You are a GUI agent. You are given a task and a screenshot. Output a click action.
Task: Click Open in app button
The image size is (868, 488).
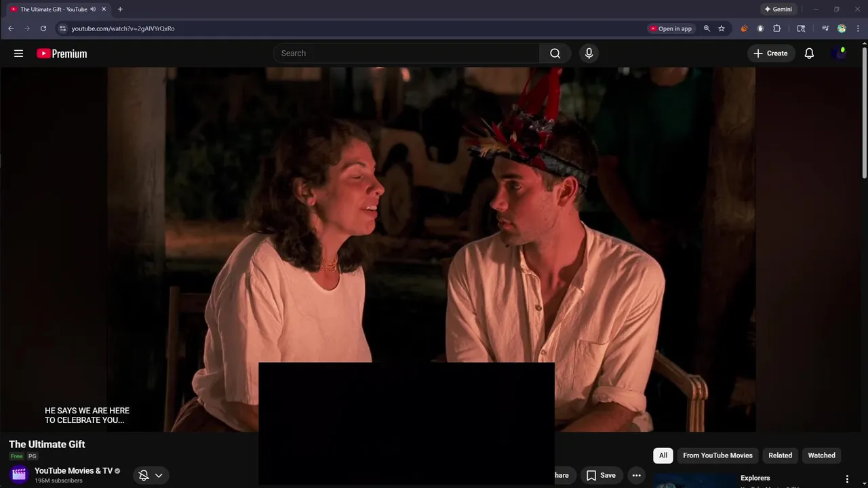[671, 28]
